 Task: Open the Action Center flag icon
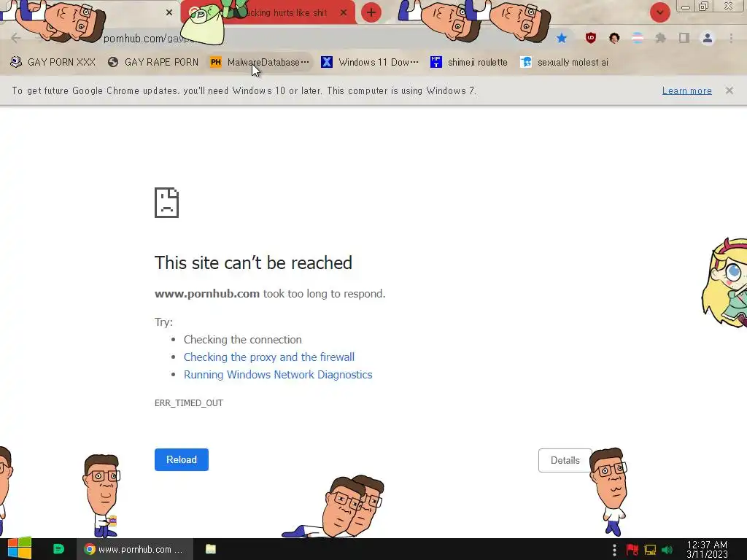632,550
